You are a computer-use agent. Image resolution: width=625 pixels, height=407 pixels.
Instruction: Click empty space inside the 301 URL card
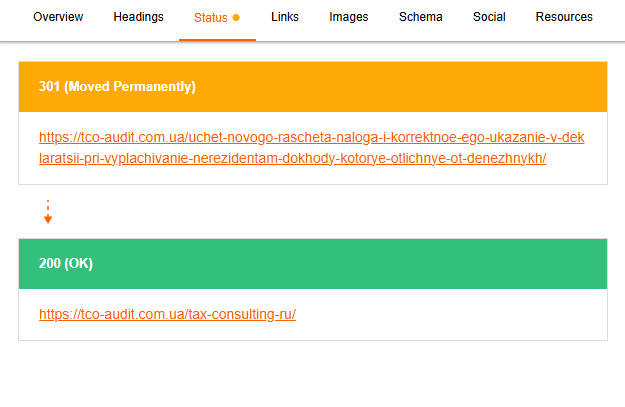(x=580, y=172)
